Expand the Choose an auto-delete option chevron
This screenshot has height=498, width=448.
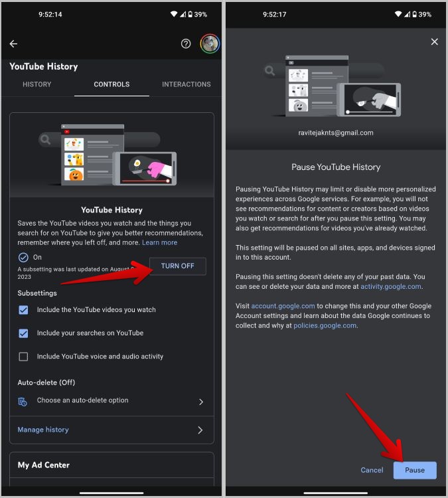[x=200, y=402]
